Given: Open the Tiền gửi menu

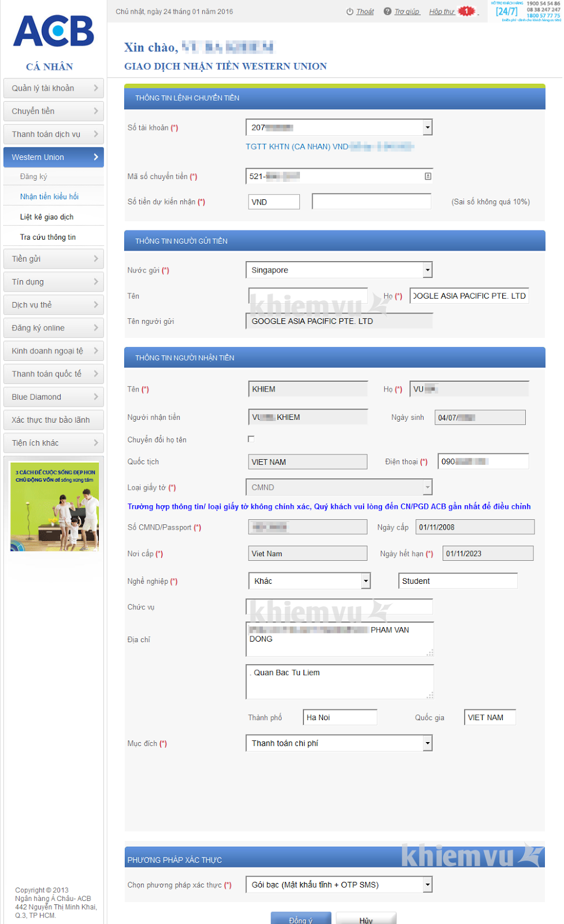Looking at the screenshot, I should pos(54,259).
